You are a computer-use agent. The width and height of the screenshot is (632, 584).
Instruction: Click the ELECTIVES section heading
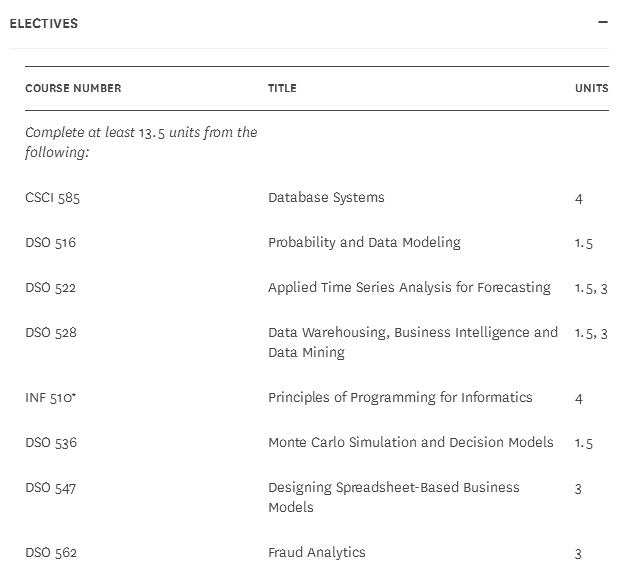coord(43,23)
